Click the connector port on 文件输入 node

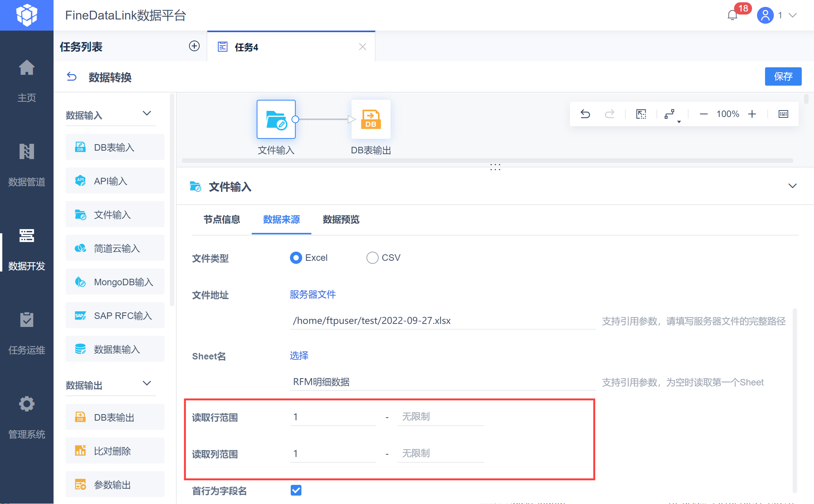pos(295,119)
